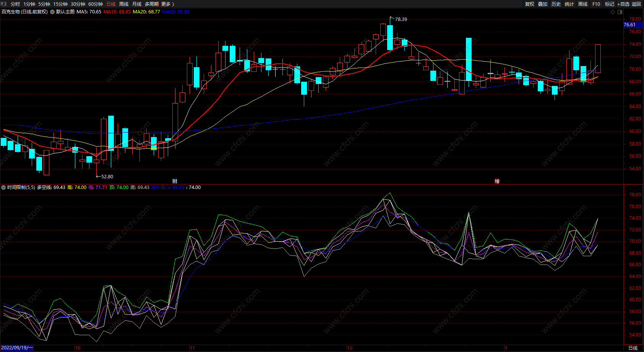Screen dimensions: 644x352
Task: Open the 时间限制 sub-indicator dropdown arrow
Action: (x=4, y=187)
